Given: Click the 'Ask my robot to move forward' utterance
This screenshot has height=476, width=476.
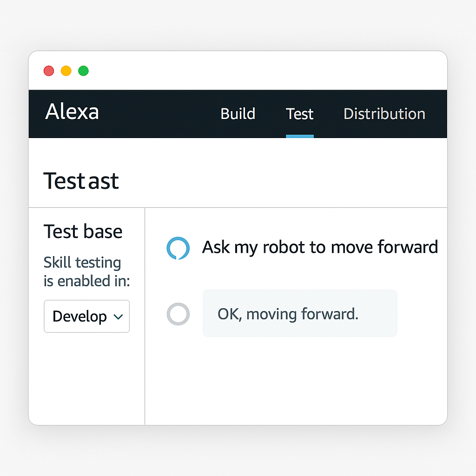Looking at the screenshot, I should point(320,247).
